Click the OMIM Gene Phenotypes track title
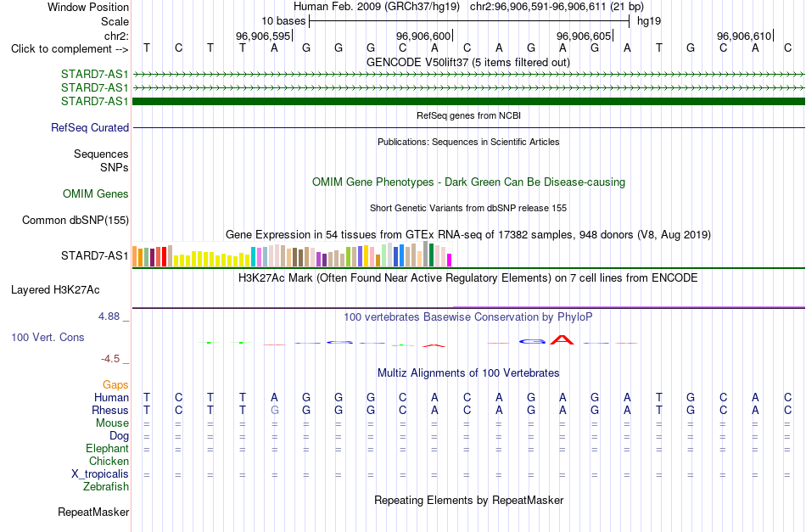 coord(468,182)
